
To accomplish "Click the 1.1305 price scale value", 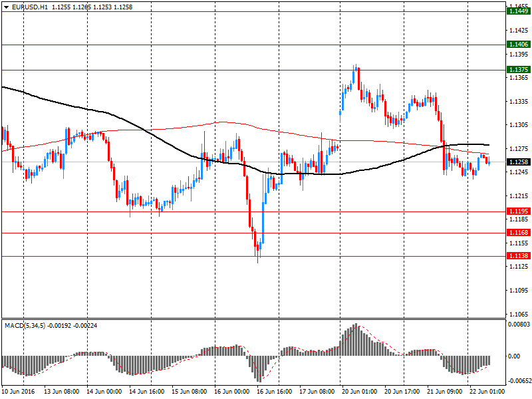I will (519, 125).
